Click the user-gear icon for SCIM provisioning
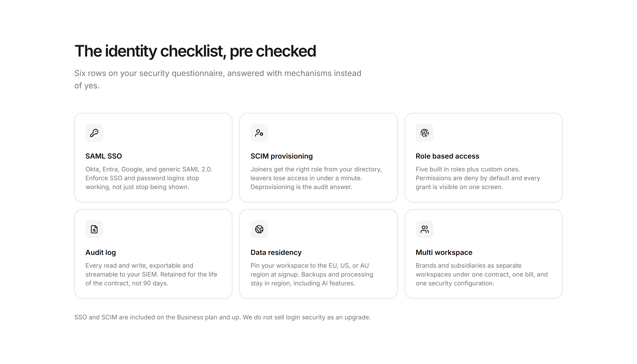637x364 pixels. 259,133
